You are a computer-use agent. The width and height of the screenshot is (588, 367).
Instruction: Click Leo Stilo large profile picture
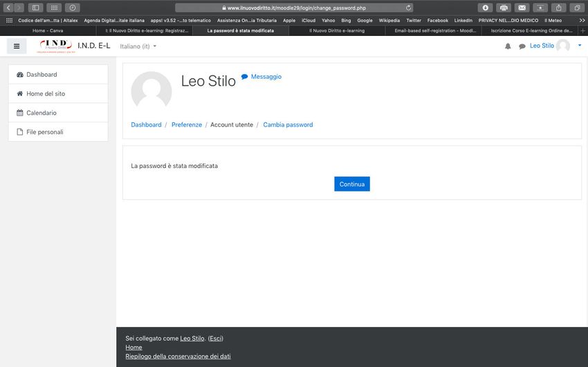point(151,92)
